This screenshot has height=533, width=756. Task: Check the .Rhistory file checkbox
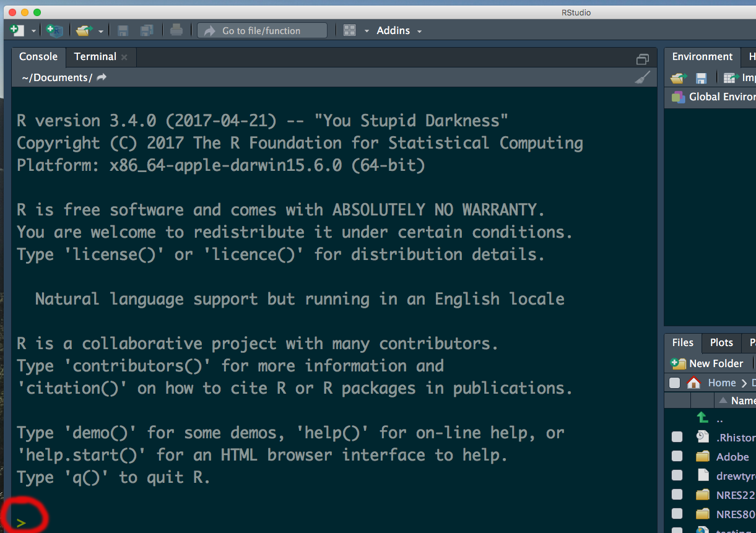point(677,437)
